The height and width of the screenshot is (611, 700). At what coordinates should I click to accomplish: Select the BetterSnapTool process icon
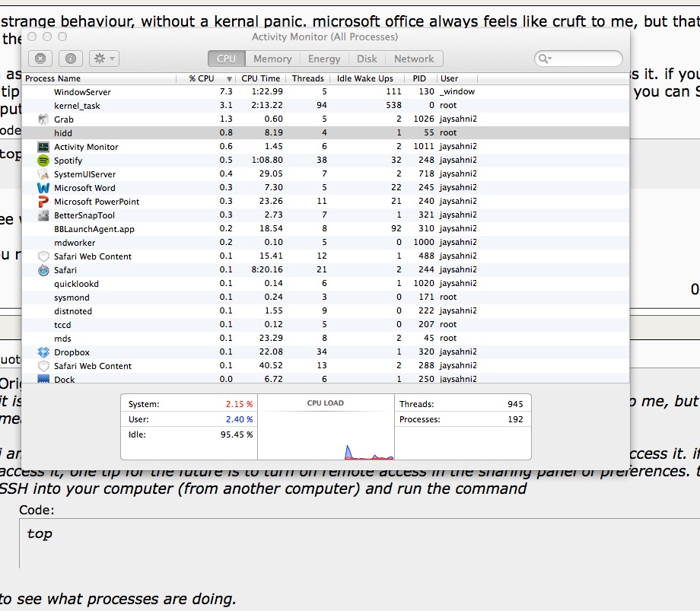(43, 215)
